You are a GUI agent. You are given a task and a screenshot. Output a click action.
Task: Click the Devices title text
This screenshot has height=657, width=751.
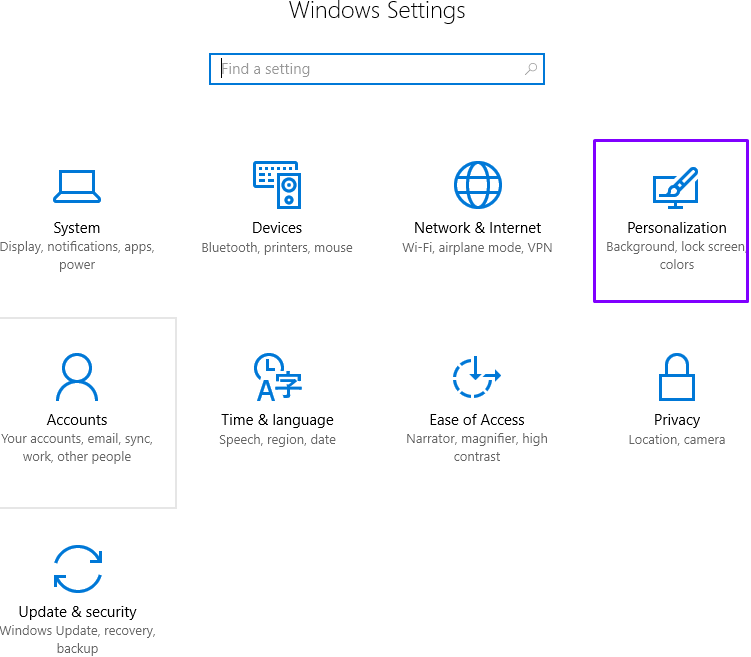tap(277, 228)
